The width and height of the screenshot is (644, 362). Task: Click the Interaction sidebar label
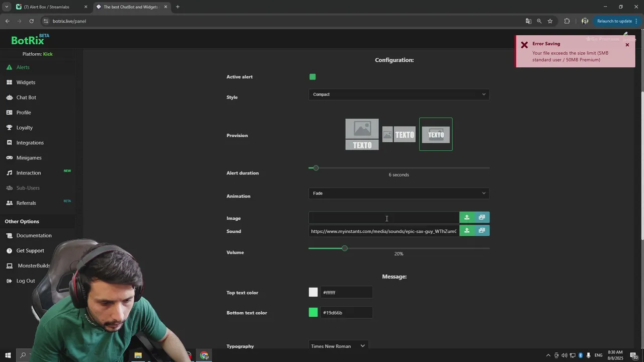[29, 173]
